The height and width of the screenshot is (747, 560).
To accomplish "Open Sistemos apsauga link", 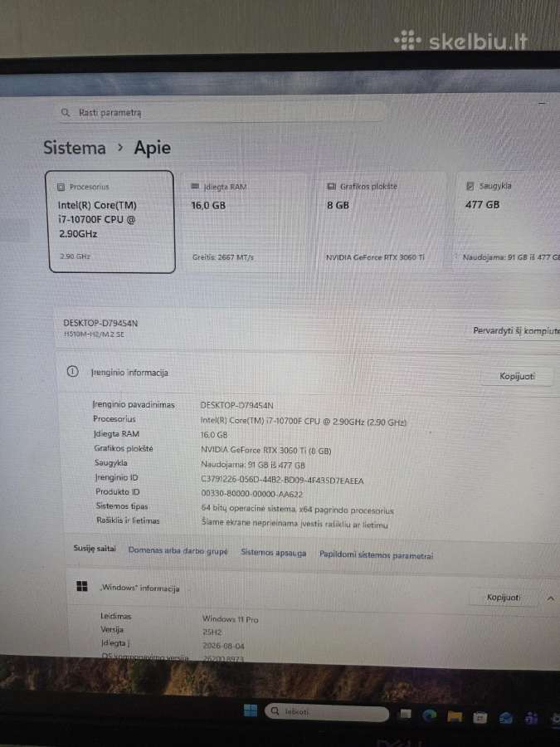I will click(273, 553).
